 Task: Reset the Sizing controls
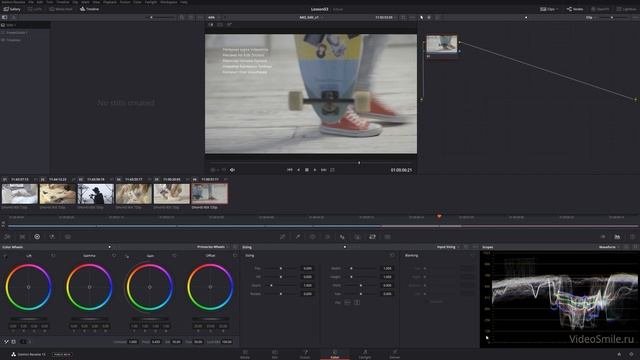click(x=392, y=256)
